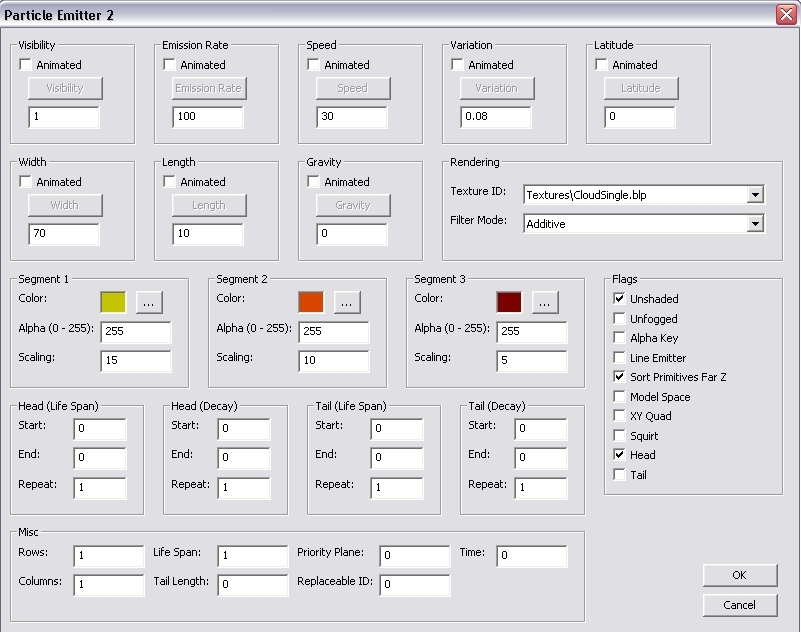Viewport: 801px width, 632px height.
Task: Click the Cancel button
Action: tap(740, 605)
